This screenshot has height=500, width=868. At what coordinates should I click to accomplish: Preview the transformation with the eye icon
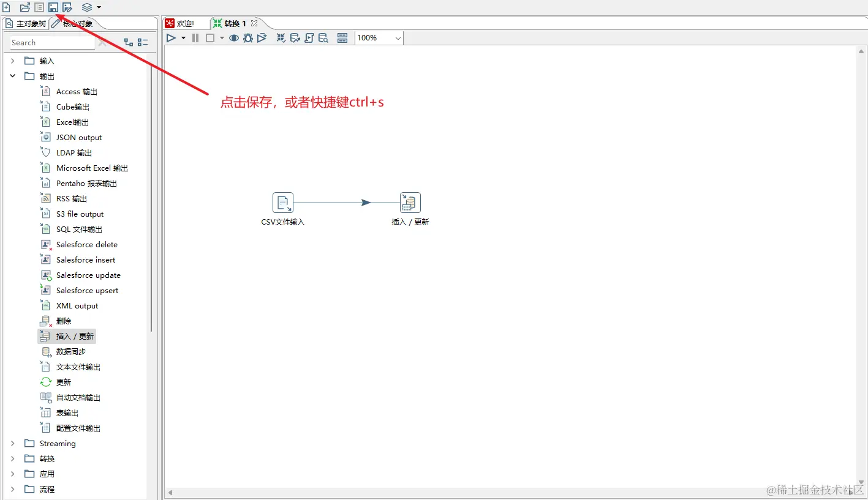(x=234, y=38)
